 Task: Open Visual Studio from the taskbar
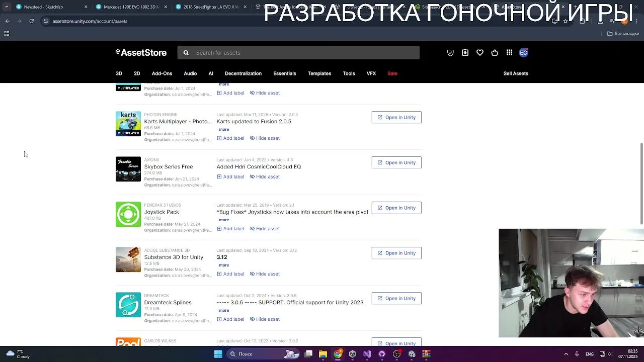(367, 354)
